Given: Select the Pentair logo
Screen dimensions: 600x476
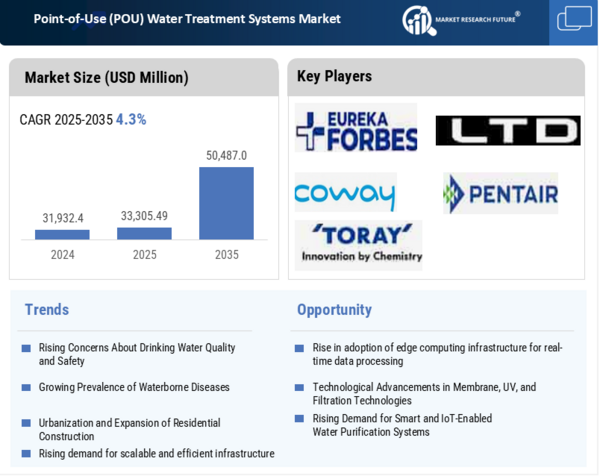Looking at the screenshot, I should tap(501, 193).
